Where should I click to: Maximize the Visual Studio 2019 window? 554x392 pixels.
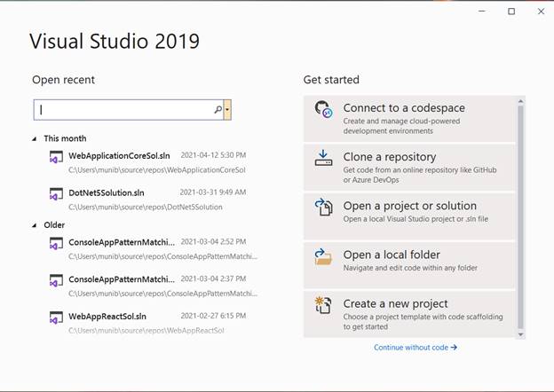(511, 12)
